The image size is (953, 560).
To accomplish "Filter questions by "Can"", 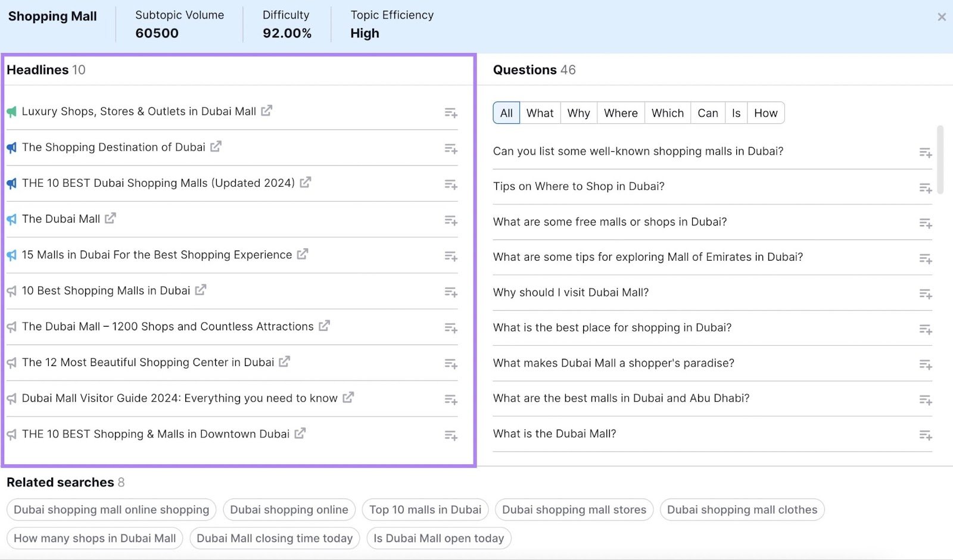I will pos(708,112).
